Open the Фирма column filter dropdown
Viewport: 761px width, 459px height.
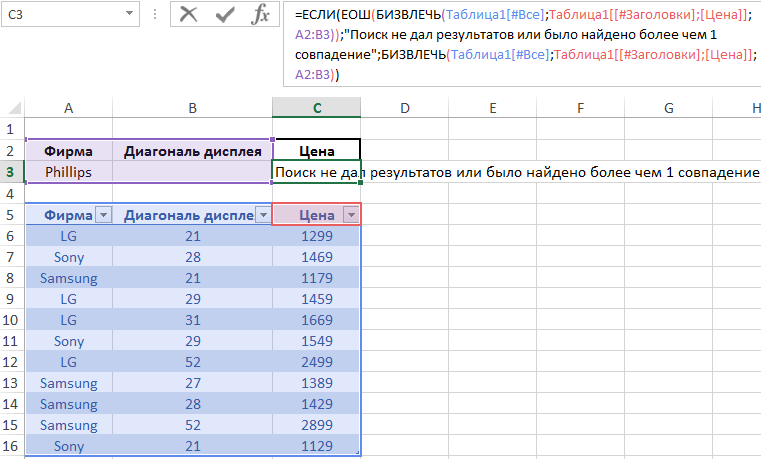(x=101, y=215)
